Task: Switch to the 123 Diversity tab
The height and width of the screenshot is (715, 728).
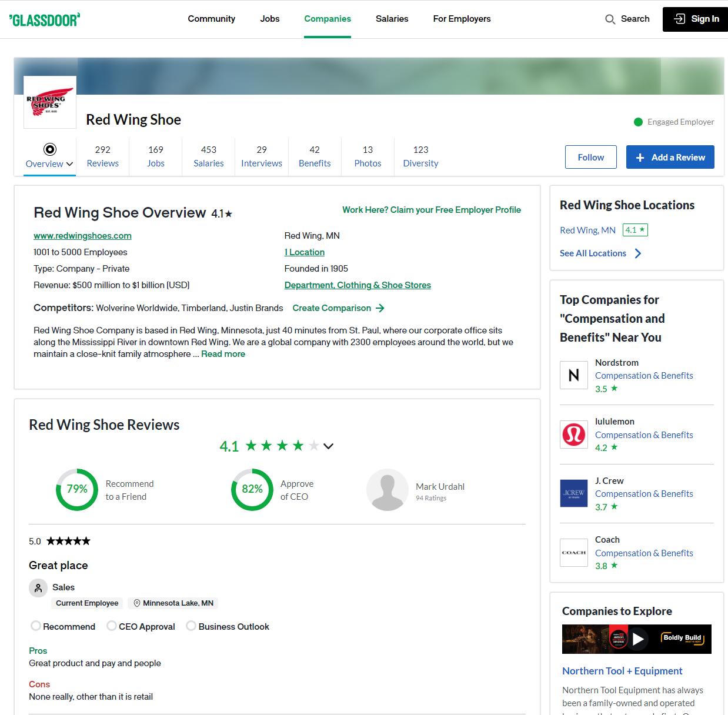Action: 420,156
